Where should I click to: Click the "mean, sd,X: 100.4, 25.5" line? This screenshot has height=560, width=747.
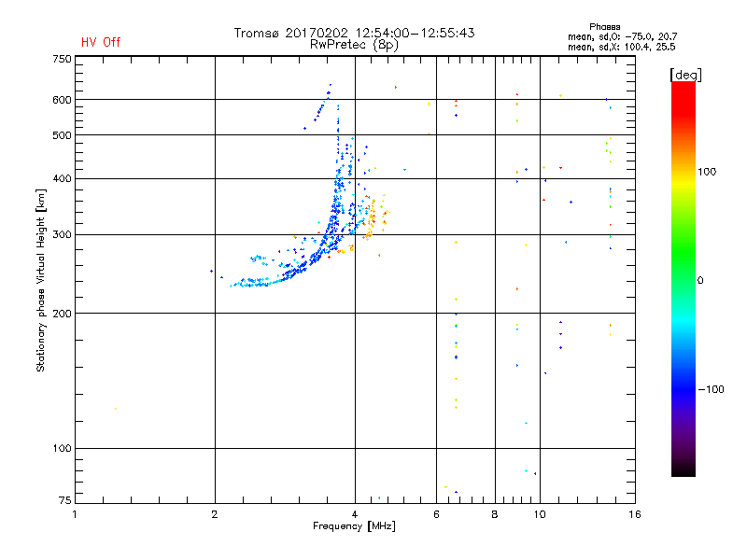pyautogui.click(x=621, y=47)
